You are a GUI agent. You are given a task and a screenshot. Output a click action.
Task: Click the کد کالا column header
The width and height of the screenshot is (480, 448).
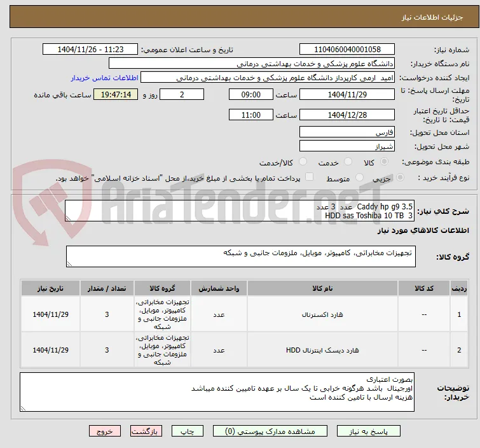click(x=424, y=288)
